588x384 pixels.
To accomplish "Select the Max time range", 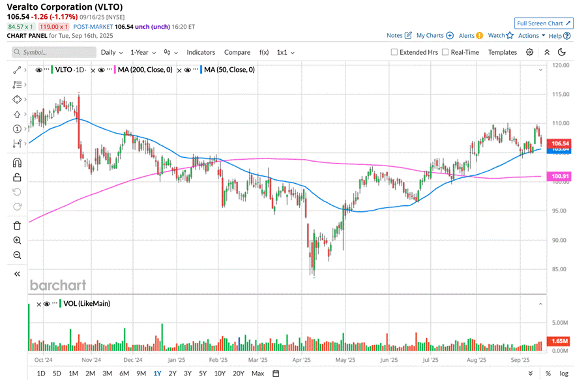I will [x=258, y=374].
